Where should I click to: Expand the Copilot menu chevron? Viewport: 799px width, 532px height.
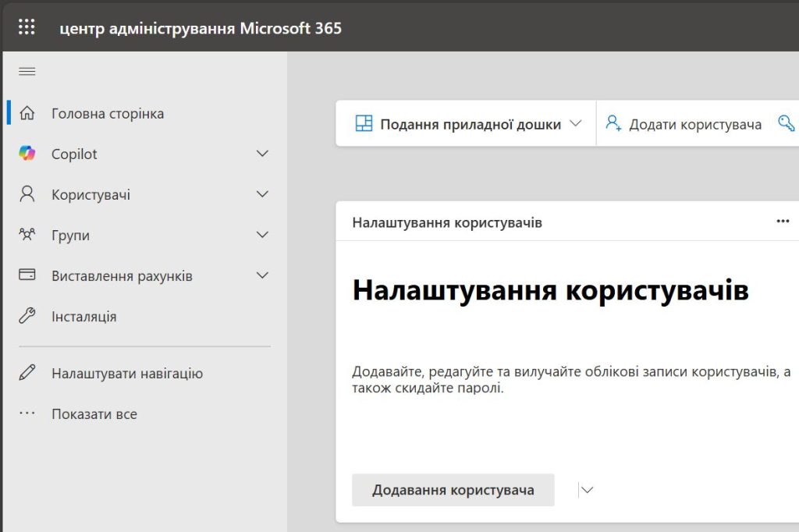(x=262, y=154)
